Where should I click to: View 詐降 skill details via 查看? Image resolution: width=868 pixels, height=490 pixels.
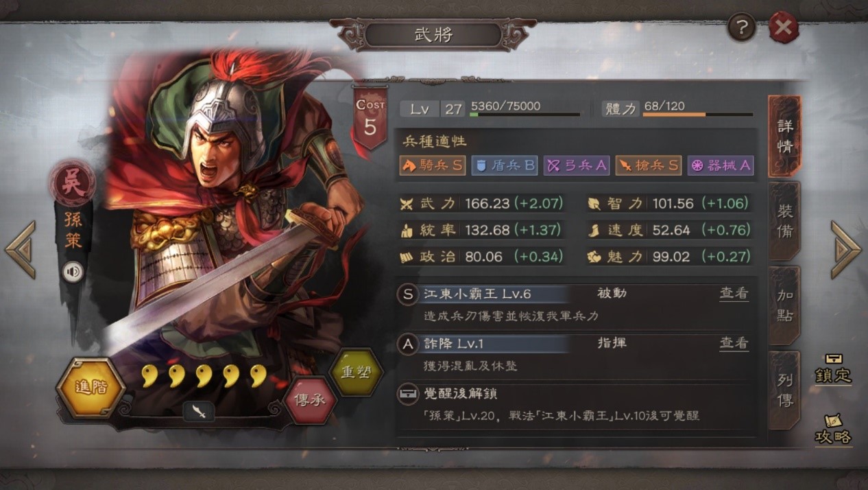(x=734, y=343)
